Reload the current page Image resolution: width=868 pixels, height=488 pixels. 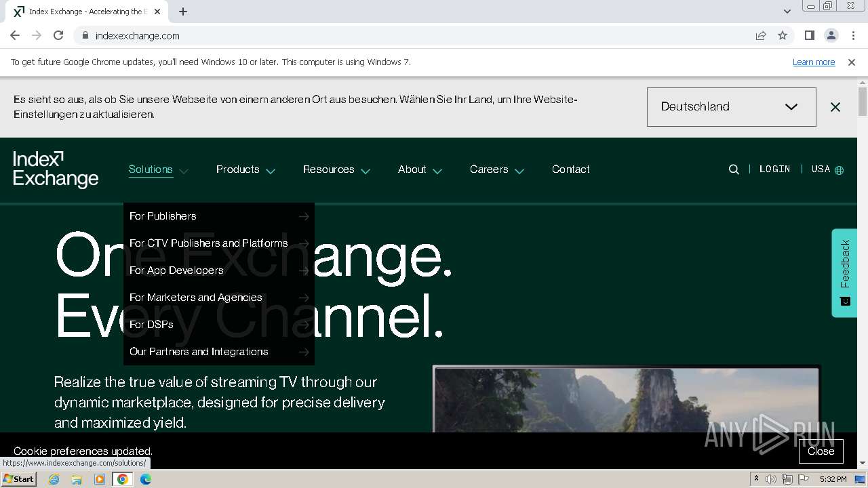58,35
